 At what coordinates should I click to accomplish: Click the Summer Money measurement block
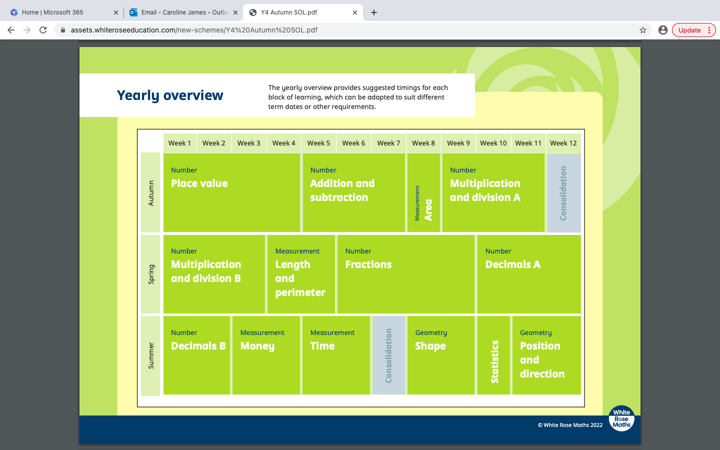(x=265, y=355)
